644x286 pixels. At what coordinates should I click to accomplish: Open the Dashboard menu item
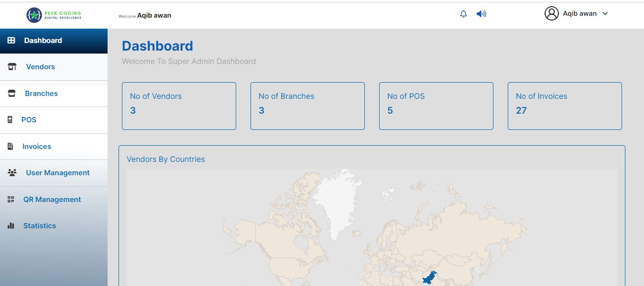pyautogui.click(x=43, y=41)
